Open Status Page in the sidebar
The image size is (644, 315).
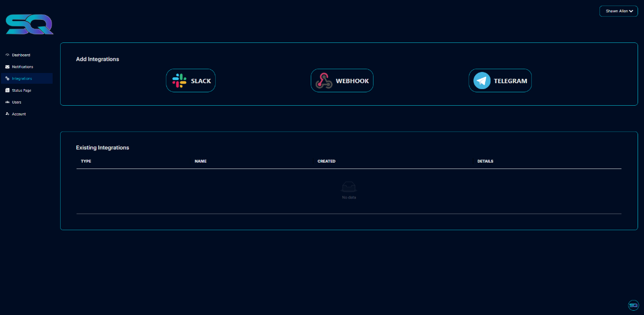tap(26, 91)
